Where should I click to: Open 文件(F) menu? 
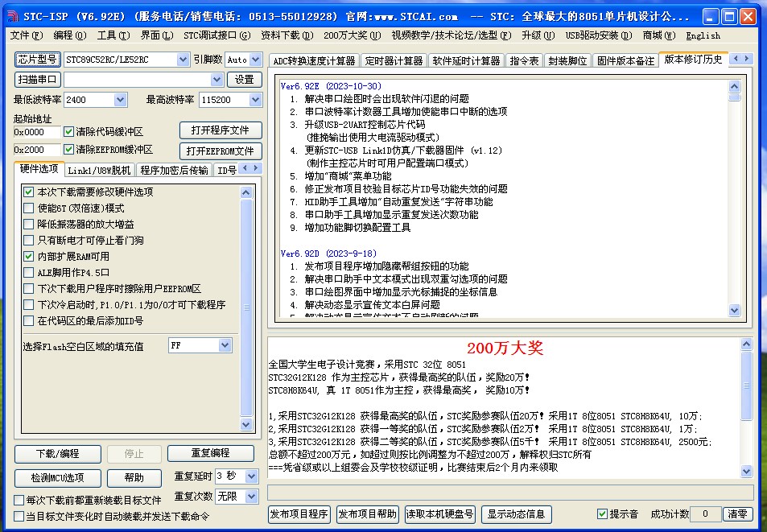point(27,35)
